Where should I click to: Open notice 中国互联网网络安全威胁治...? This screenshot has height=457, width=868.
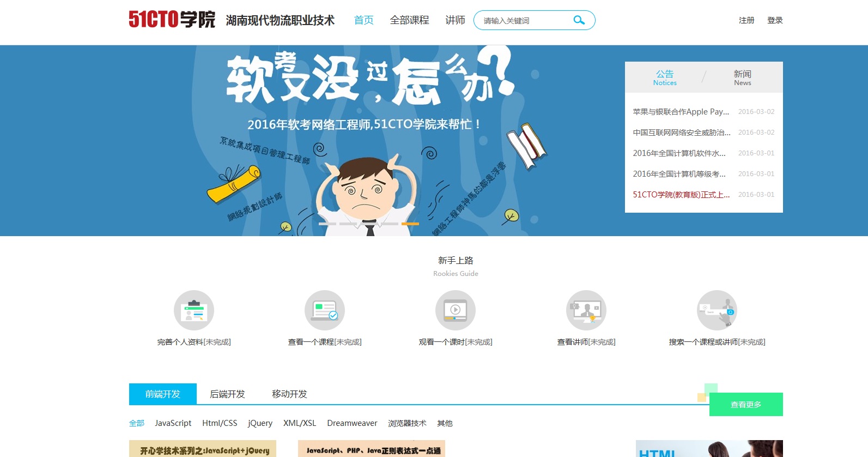[x=682, y=133]
